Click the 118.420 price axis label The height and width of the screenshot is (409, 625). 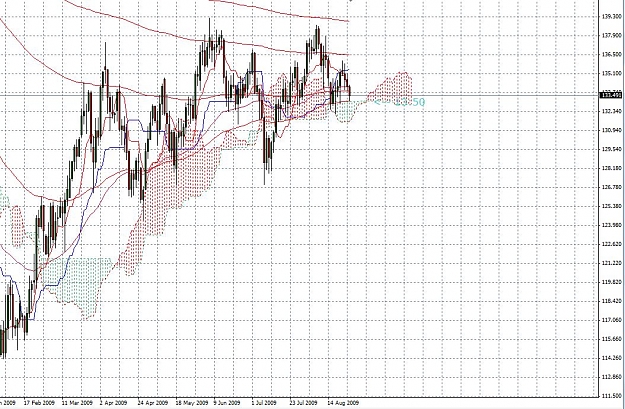[x=612, y=301]
